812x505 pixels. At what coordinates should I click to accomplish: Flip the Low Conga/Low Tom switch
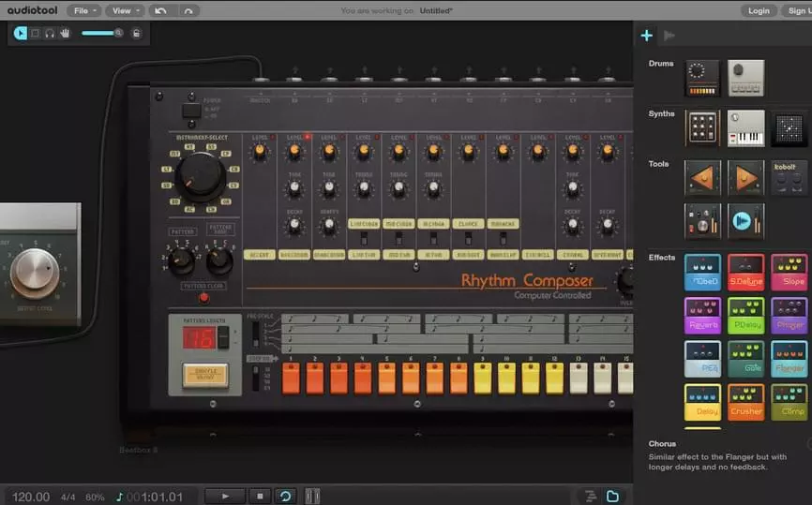364,239
